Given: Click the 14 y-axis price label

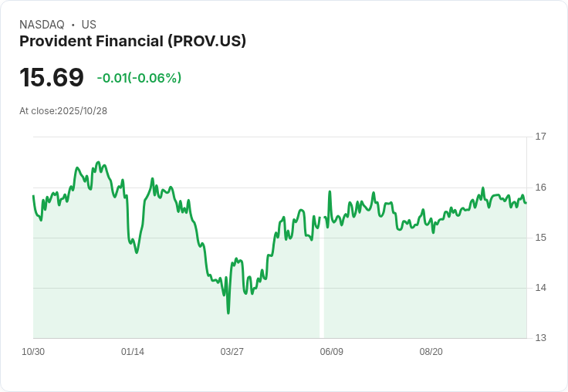Looking at the screenshot, I should click(540, 288).
